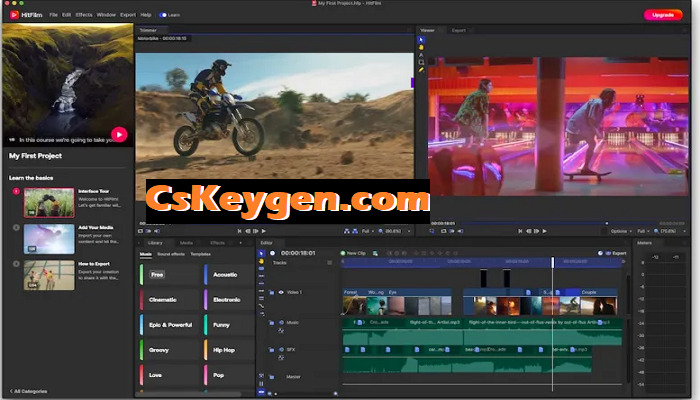Image resolution: width=700 pixels, height=400 pixels.
Task: Open the Trimmer Full quality dropdown
Action: (368, 231)
